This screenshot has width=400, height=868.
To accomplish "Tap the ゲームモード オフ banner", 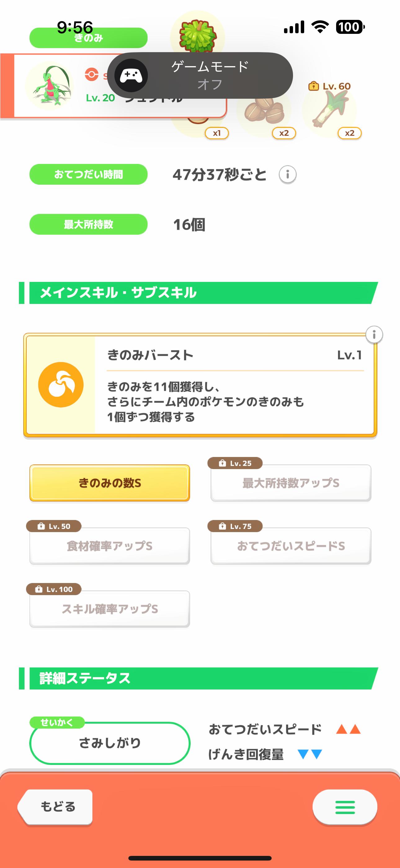I will click(x=210, y=75).
